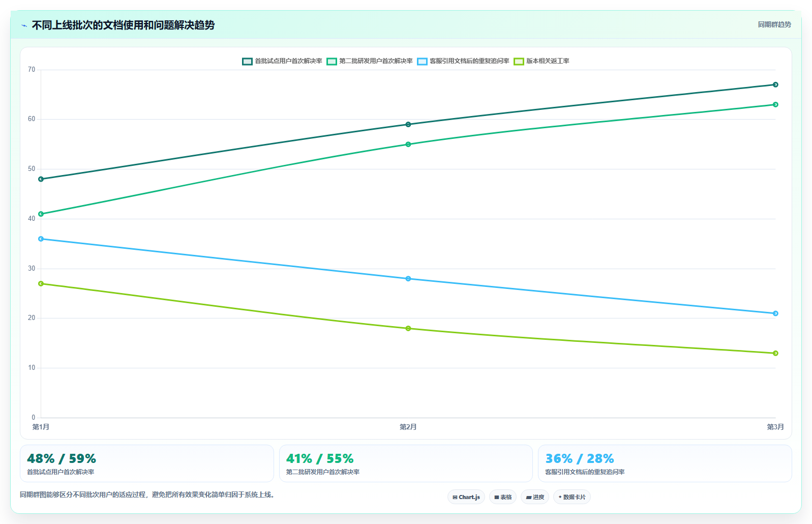Click the green data point at 第1月 valued 41
The image size is (812, 524).
[41, 214]
